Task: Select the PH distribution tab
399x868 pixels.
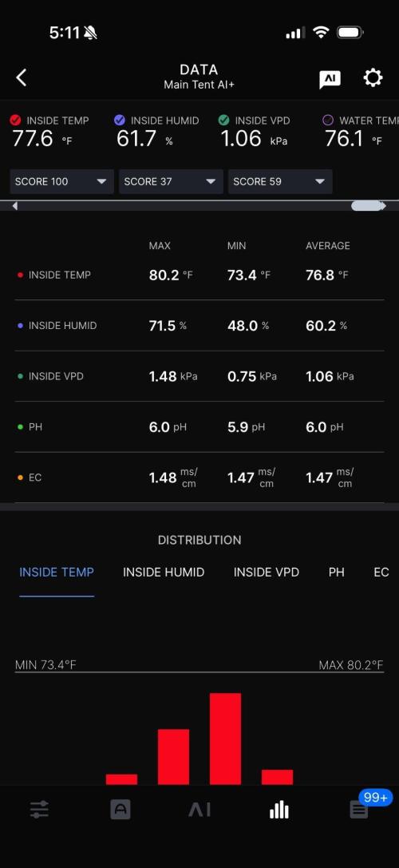Action: tap(337, 573)
